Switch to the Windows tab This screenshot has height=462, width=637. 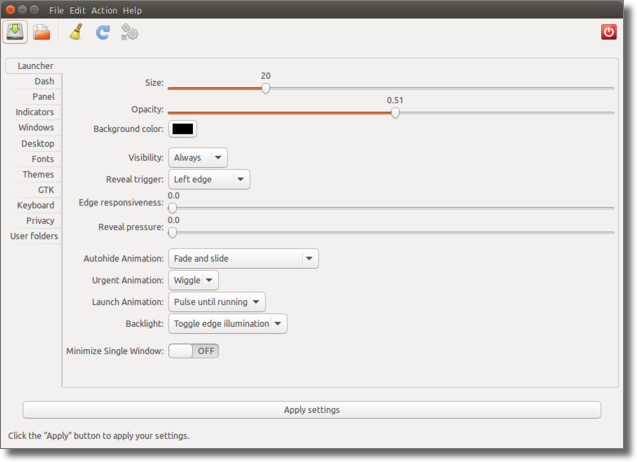36,128
